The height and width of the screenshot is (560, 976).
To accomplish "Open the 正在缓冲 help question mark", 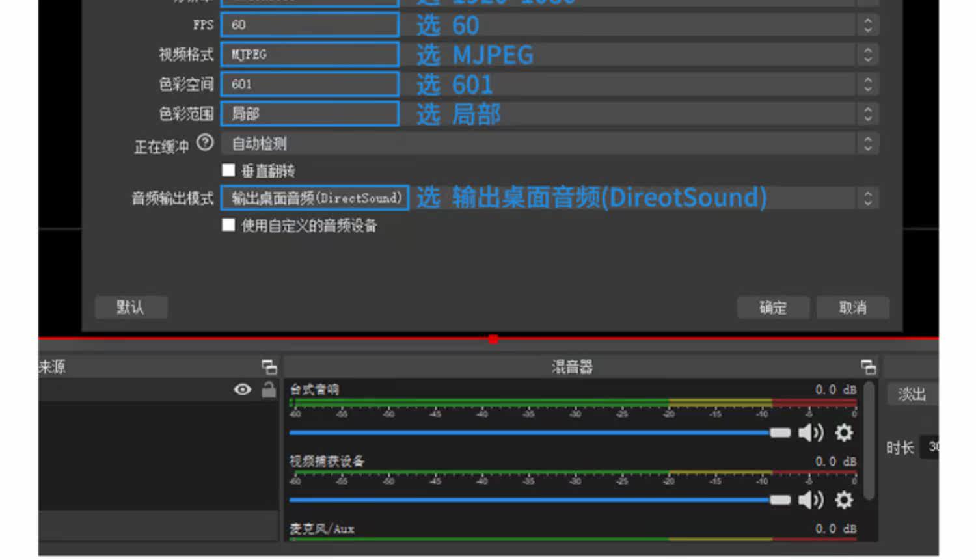I will pos(205,142).
